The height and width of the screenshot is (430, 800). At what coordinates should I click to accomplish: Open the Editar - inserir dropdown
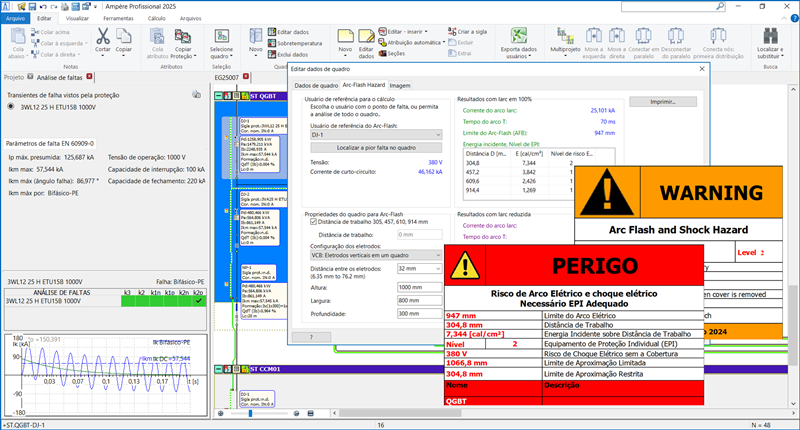click(426, 31)
